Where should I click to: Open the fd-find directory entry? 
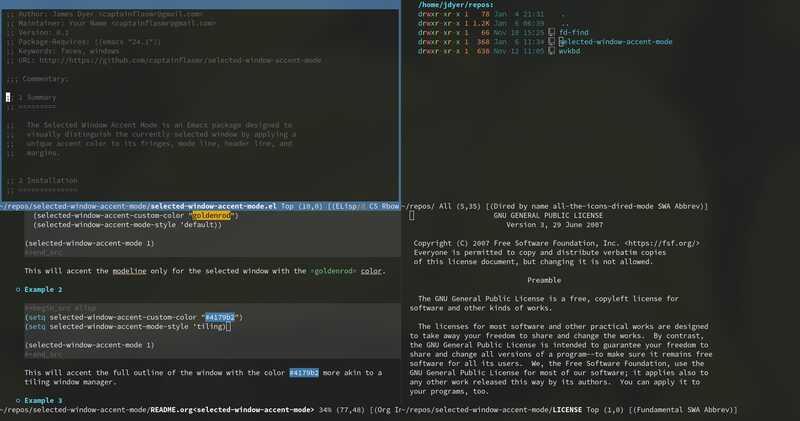tap(574, 33)
